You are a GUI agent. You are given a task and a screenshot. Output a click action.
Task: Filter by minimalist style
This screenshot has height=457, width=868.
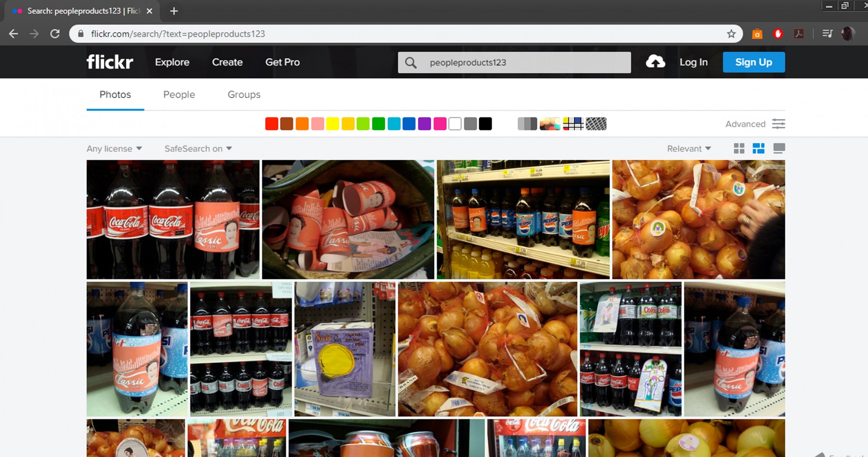coord(573,124)
